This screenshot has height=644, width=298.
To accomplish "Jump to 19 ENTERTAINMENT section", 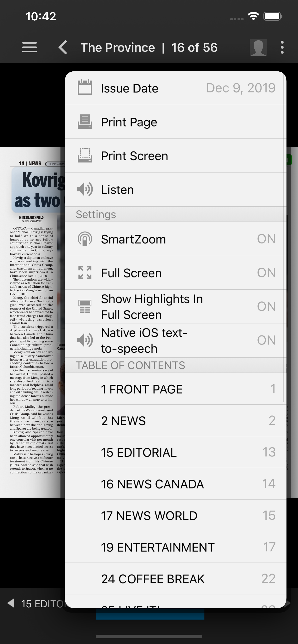I will (176, 547).
